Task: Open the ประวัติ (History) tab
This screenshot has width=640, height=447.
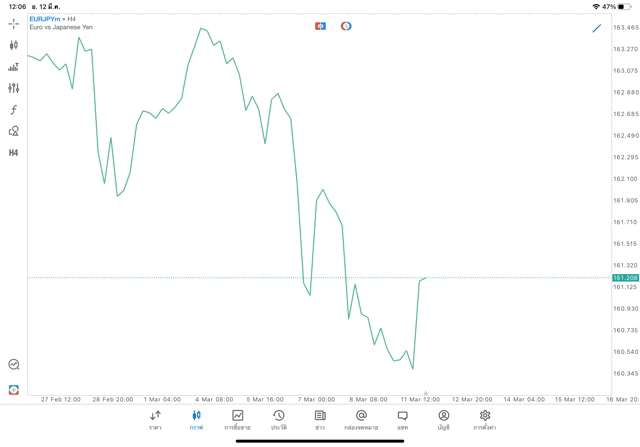Action: 279,420
